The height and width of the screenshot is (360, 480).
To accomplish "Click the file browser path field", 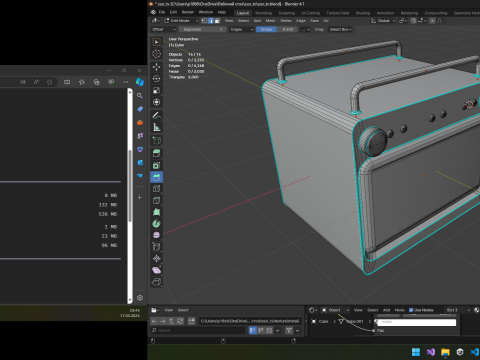I will coord(250,321).
